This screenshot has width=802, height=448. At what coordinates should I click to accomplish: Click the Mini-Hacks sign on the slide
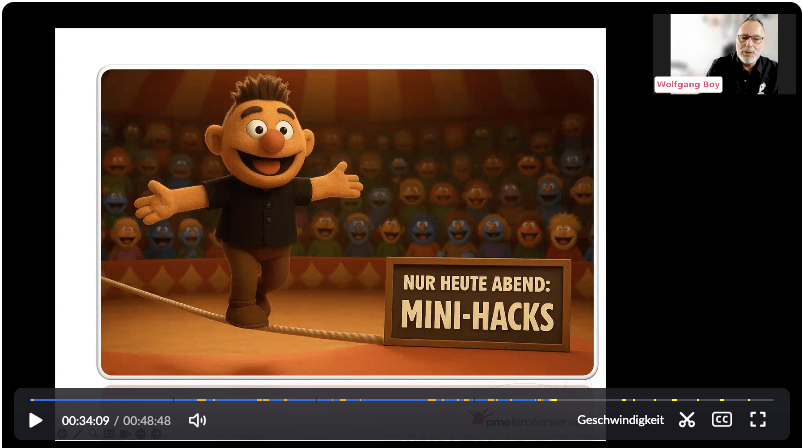pyautogui.click(x=477, y=304)
